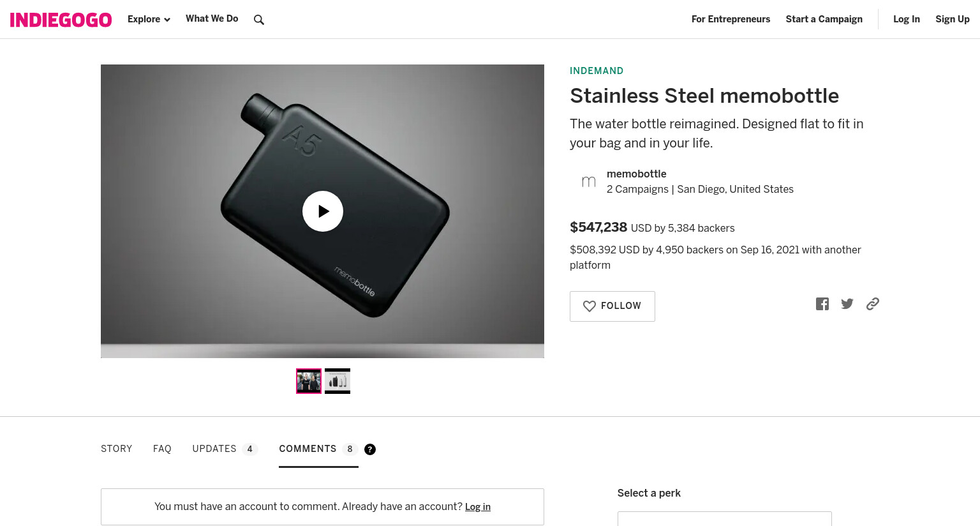Select second thumbnail showing bottles

pyautogui.click(x=338, y=381)
